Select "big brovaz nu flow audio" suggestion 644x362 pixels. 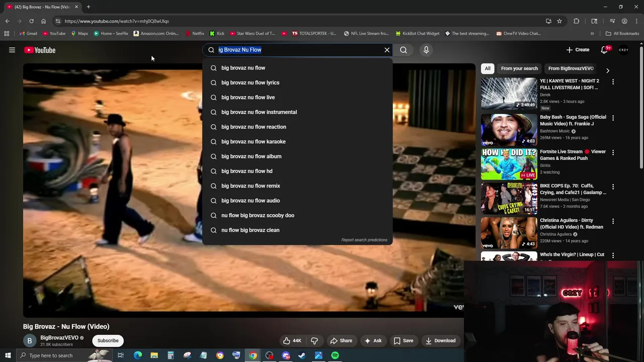click(x=297, y=201)
